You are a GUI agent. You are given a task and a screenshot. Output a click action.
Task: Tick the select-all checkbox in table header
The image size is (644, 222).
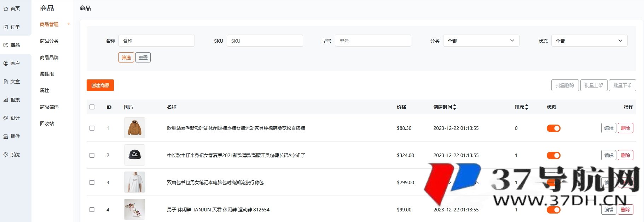92,107
